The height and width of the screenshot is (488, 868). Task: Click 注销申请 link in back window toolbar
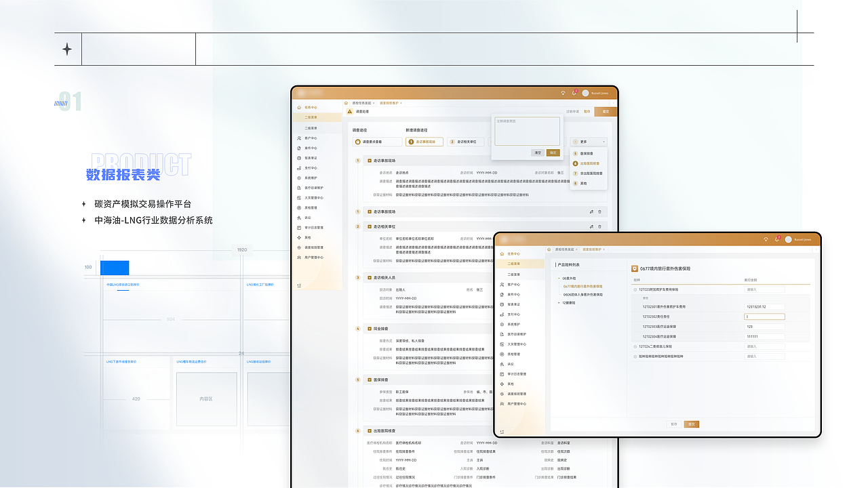click(x=572, y=111)
